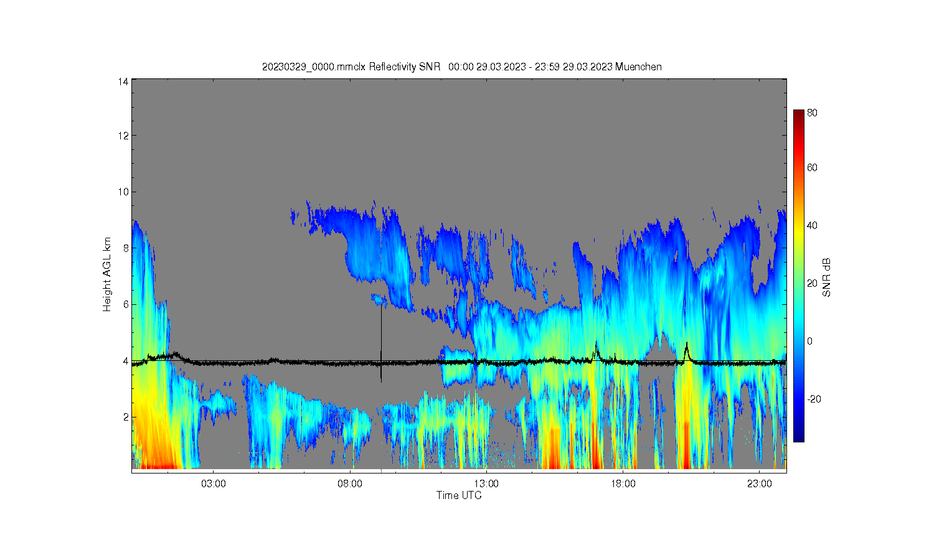Click the 'Time UTC' x-axis label
Viewport: 934px width, 560px height.
click(459, 495)
